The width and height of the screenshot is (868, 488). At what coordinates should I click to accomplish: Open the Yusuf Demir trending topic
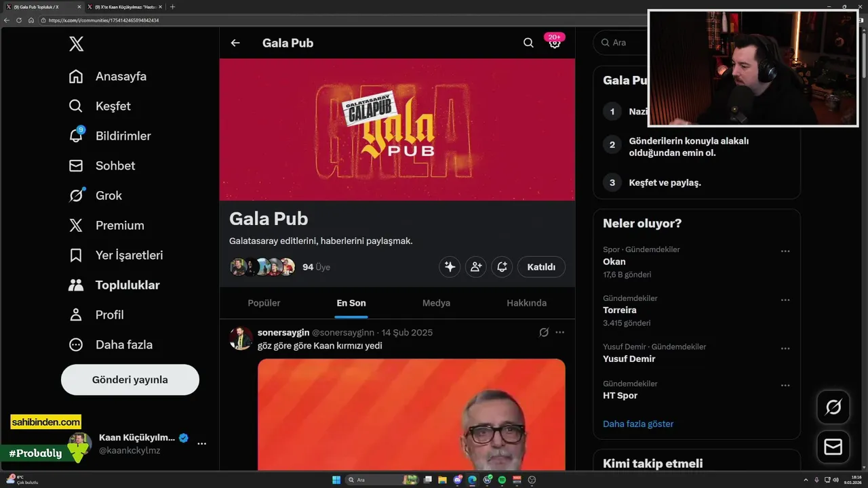(x=629, y=359)
